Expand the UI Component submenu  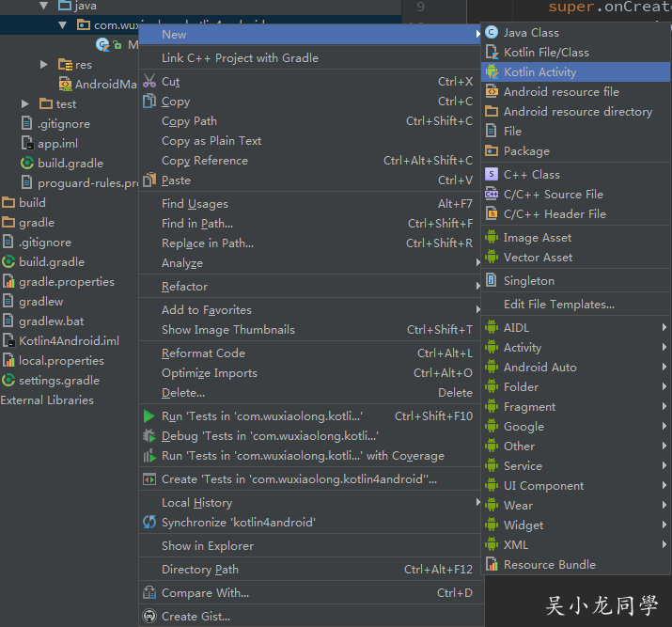[x=575, y=485]
